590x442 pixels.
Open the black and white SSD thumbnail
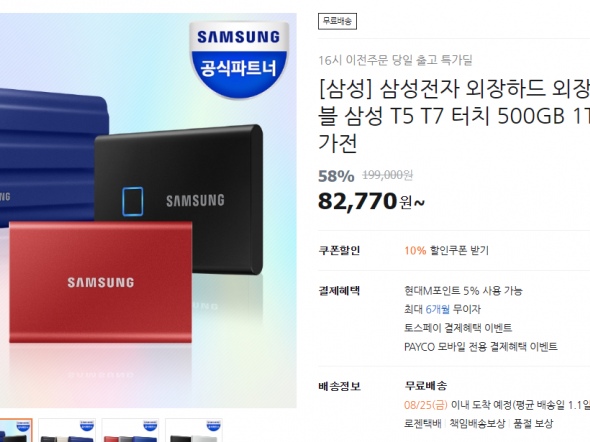pyautogui.click(x=193, y=430)
